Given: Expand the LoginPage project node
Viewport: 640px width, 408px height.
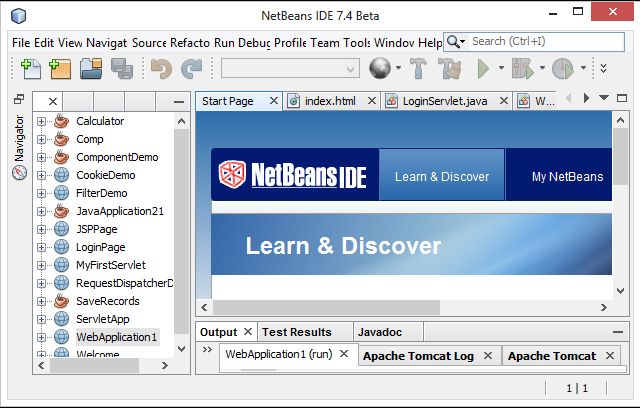Looking at the screenshot, I should pos(41,247).
